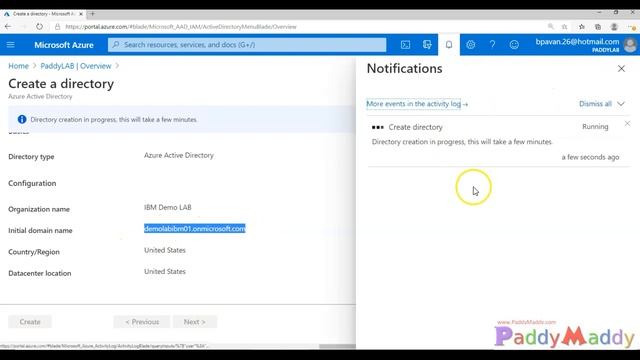Click the a few seconds ago timestamp
The width and height of the screenshot is (640, 360).
pyautogui.click(x=590, y=157)
